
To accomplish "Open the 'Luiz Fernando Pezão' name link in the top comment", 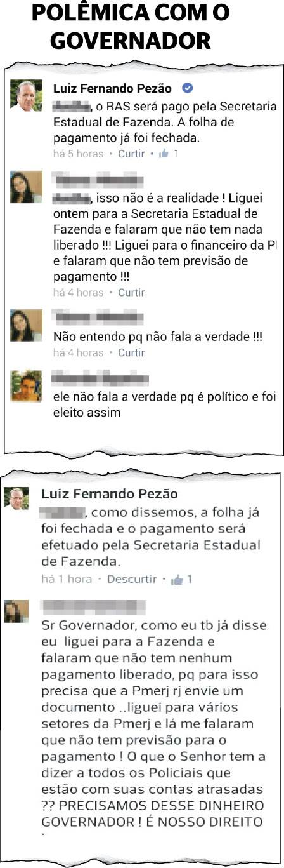I will point(113,89).
